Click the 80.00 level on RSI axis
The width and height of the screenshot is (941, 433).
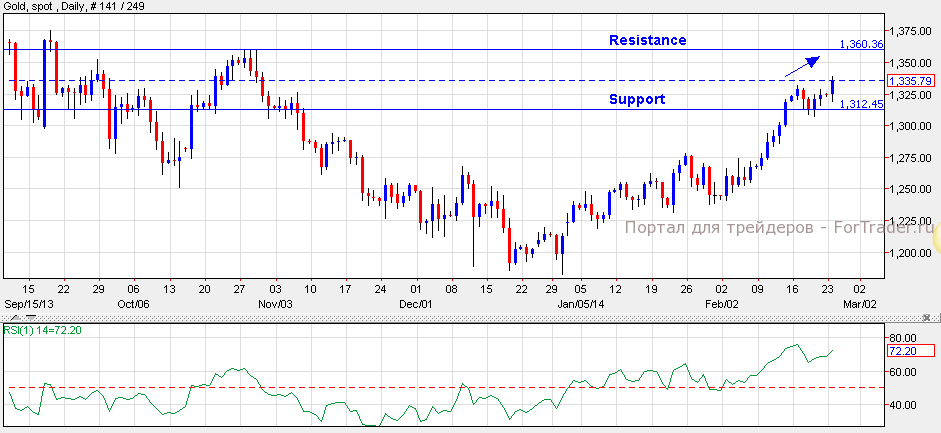coord(902,338)
